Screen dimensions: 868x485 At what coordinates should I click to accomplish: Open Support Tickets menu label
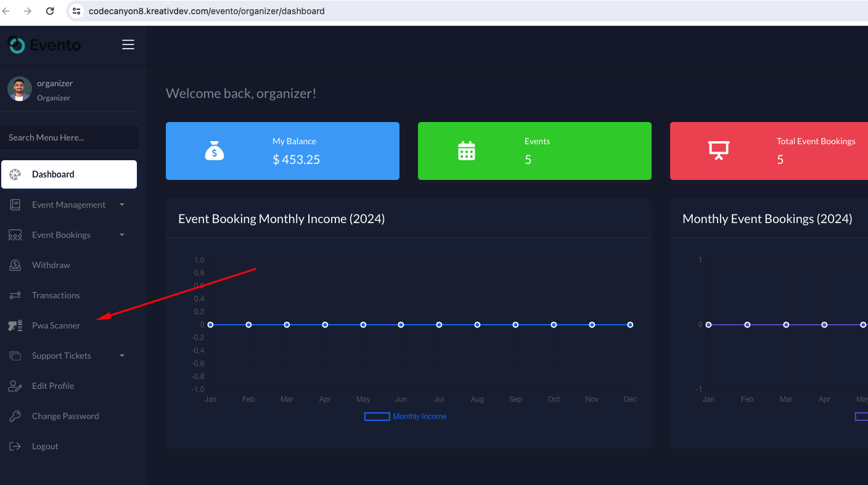pyautogui.click(x=62, y=356)
